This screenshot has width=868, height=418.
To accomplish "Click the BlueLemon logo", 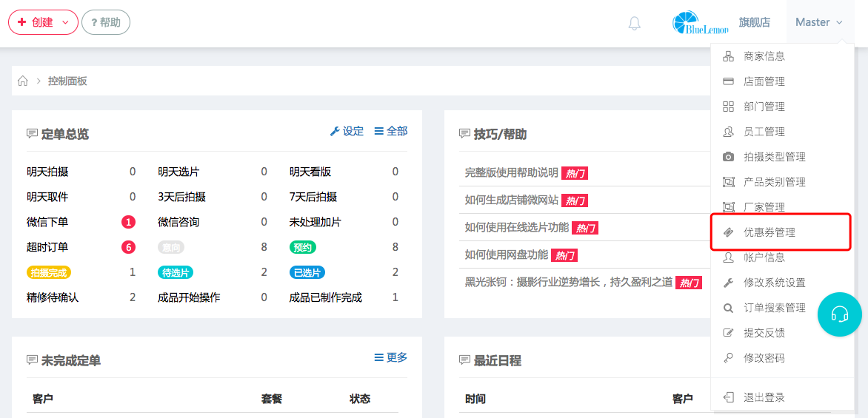I will [700, 23].
